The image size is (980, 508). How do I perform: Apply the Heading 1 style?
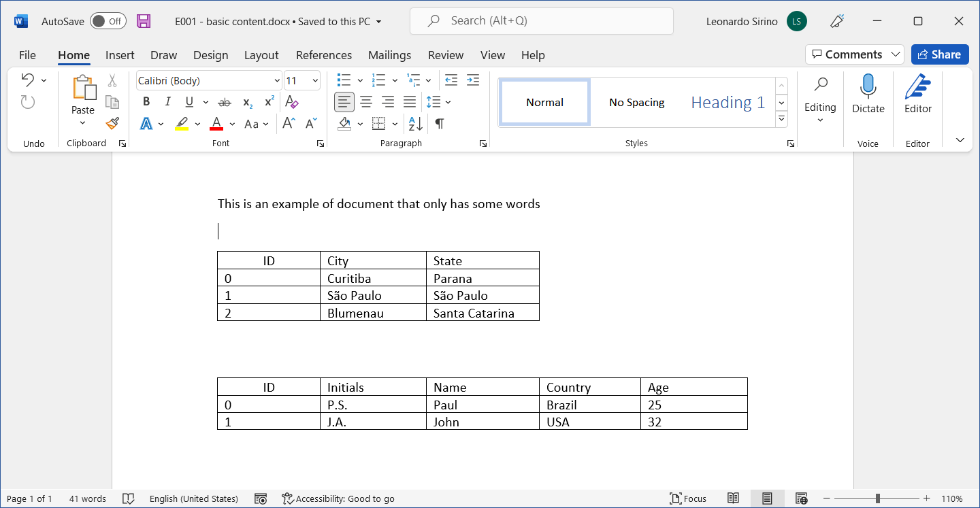[x=728, y=103]
